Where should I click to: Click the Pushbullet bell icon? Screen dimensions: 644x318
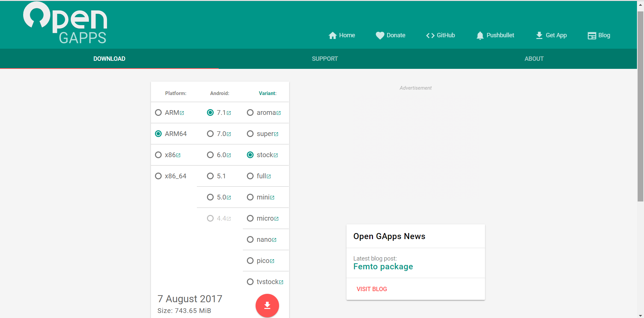[480, 36]
